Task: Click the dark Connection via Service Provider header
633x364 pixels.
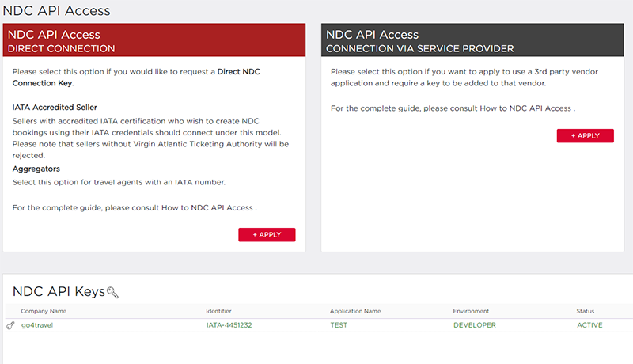Action: coord(472,40)
